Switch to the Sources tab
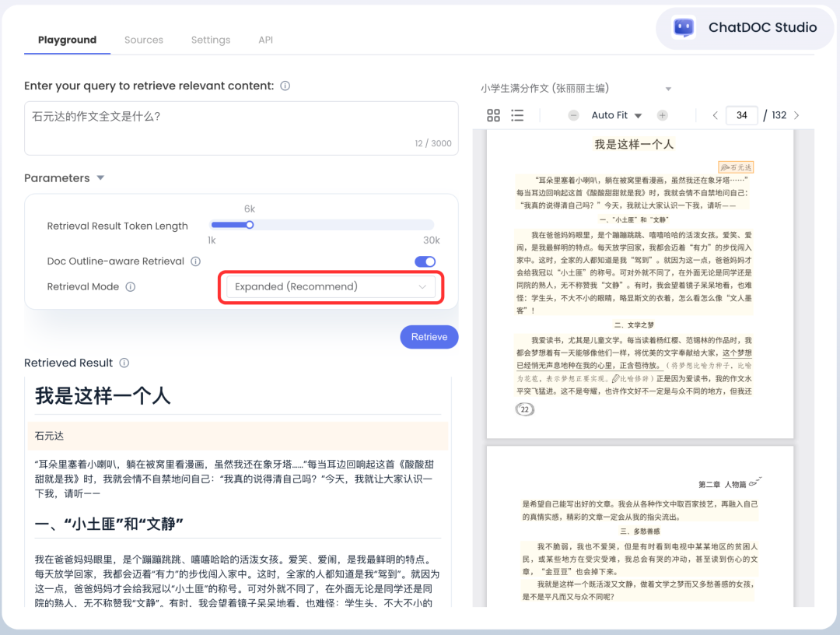The width and height of the screenshot is (840, 635). (x=143, y=40)
